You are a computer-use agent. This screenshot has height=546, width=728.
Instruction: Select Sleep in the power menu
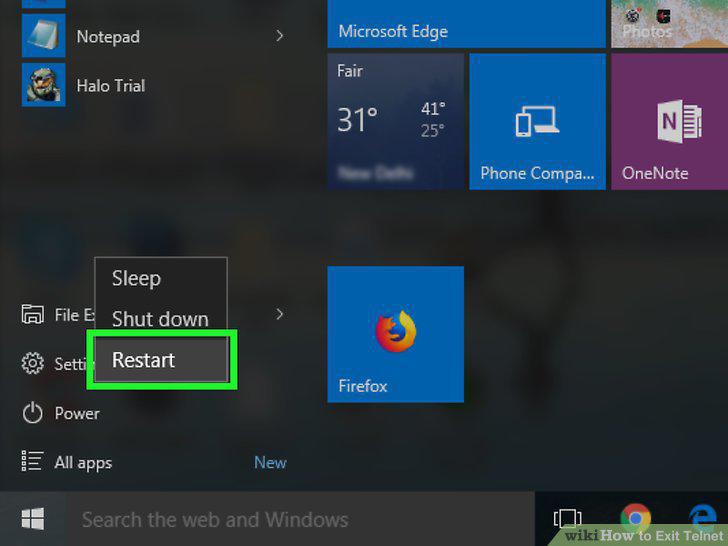(x=161, y=279)
